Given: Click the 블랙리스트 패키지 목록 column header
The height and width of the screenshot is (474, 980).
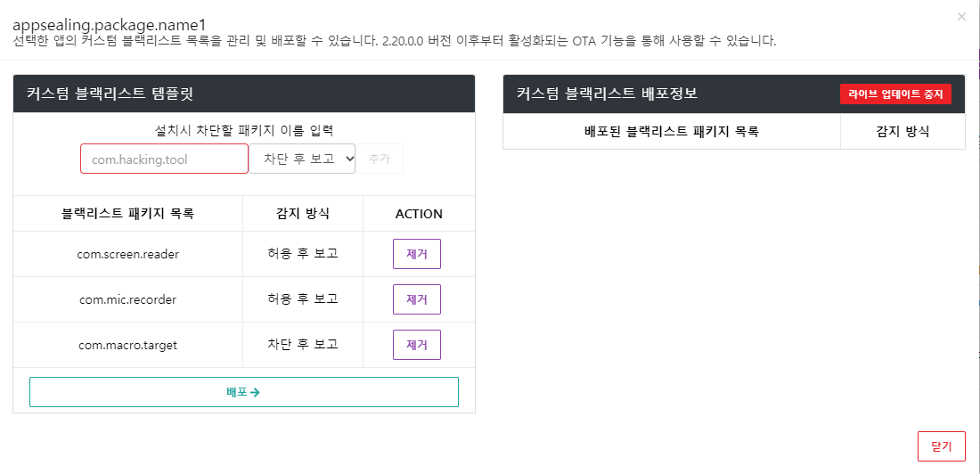Looking at the screenshot, I should [128, 214].
